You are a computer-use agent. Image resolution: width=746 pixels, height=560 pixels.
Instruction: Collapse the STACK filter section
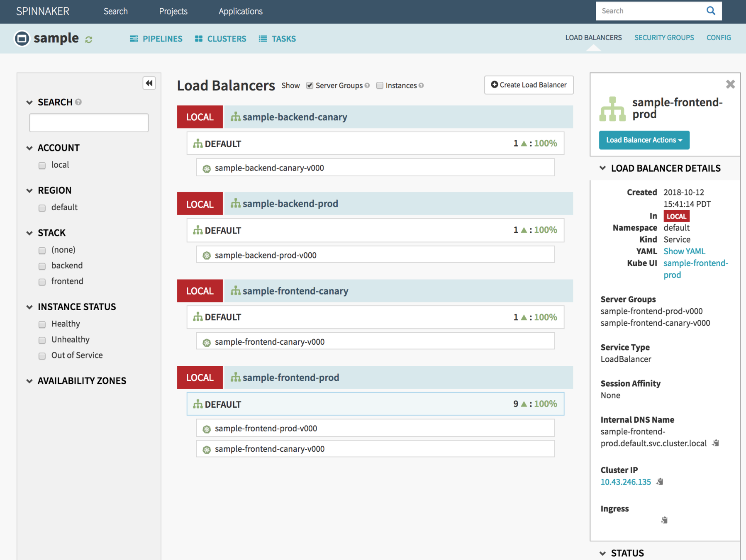click(x=29, y=233)
